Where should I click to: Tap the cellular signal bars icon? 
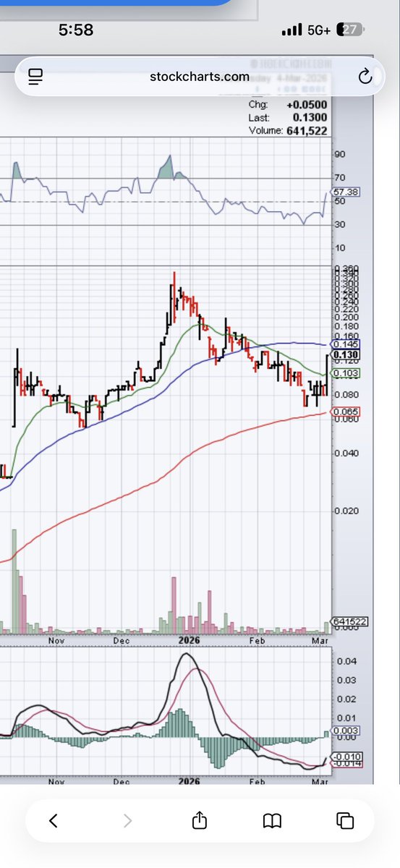pyautogui.click(x=291, y=31)
